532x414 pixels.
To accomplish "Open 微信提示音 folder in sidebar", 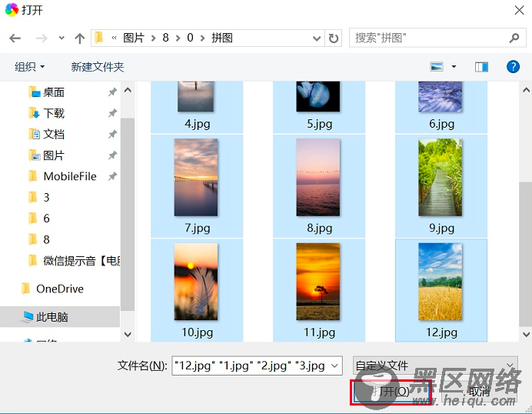I will (x=74, y=261).
